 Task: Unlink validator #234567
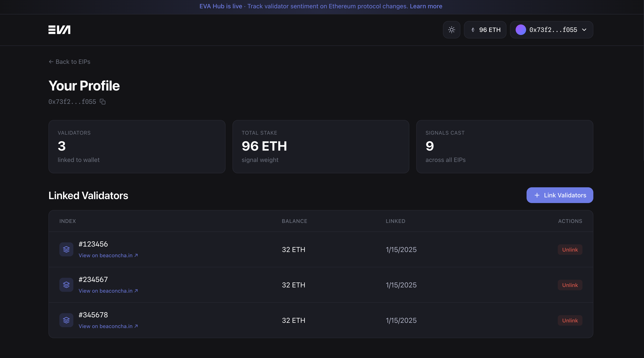pos(570,285)
